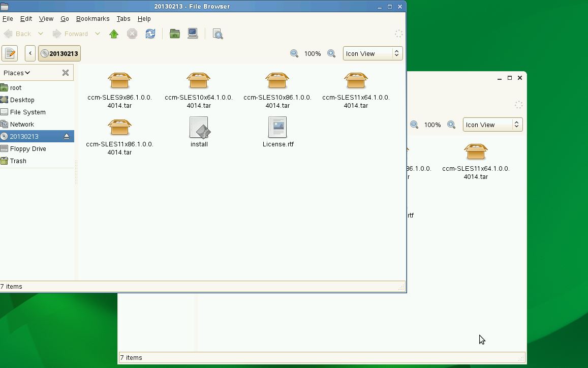The width and height of the screenshot is (588, 368).
Task: Open the Computer toolbar icon
Action: coord(193,34)
